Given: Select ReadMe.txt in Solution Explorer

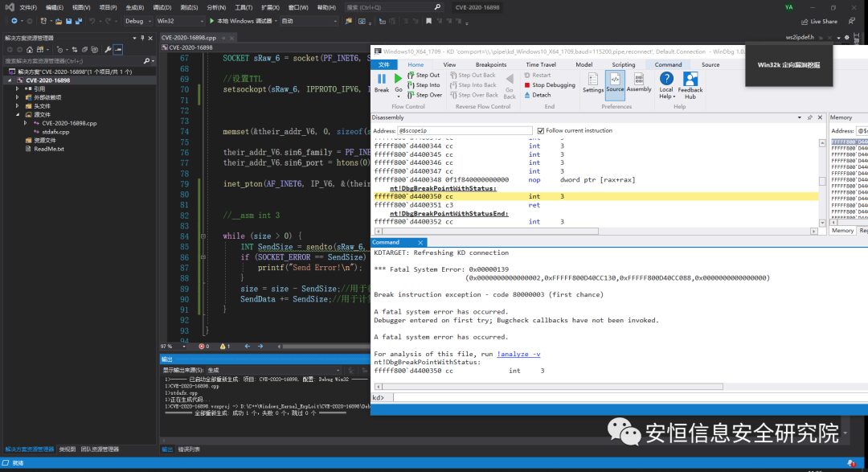Looking at the screenshot, I should tap(48, 149).
